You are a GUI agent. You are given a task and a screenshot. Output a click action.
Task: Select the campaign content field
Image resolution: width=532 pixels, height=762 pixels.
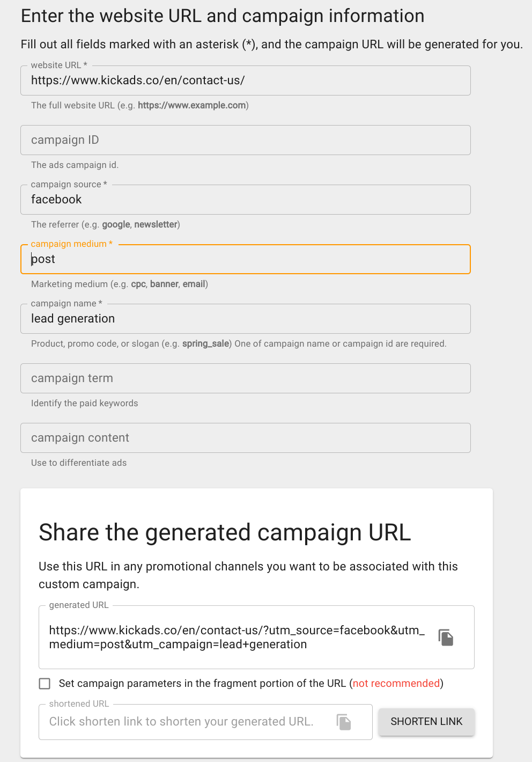point(246,438)
